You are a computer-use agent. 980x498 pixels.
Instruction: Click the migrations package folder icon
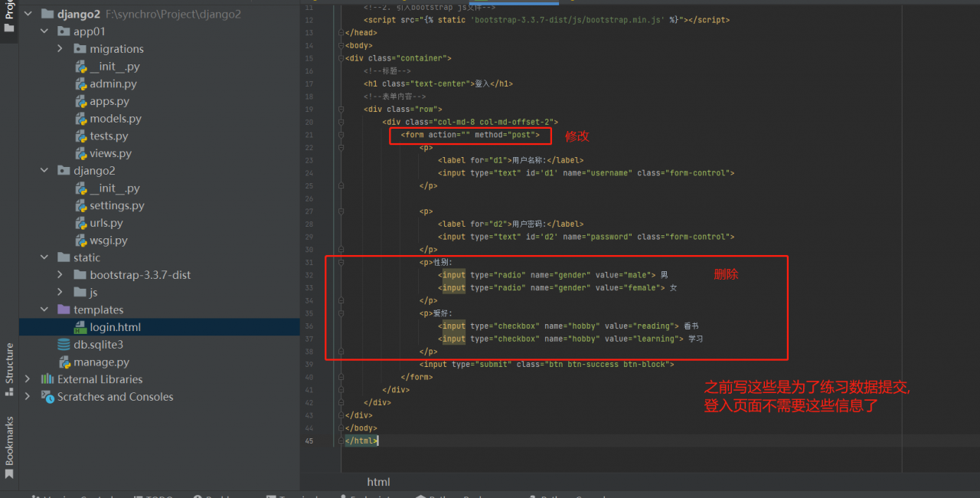pos(80,49)
